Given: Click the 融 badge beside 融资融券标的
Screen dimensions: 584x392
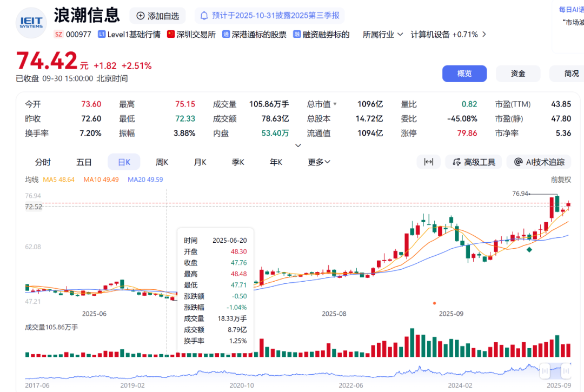Looking at the screenshot, I should pyautogui.click(x=297, y=35).
